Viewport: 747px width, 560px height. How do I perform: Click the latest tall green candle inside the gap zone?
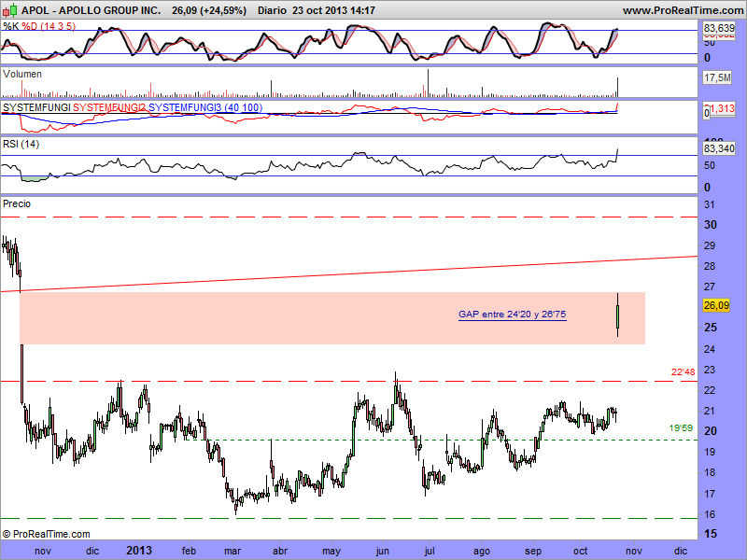[x=618, y=316]
